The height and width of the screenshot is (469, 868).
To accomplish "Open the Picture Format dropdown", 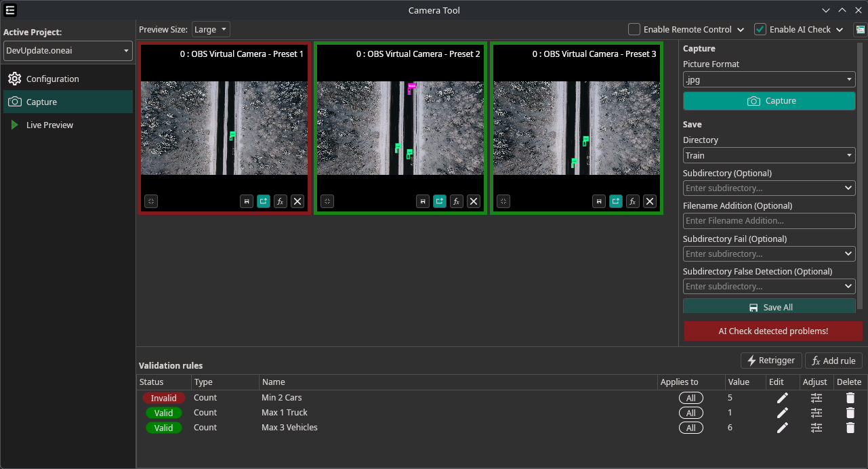I will coord(768,79).
